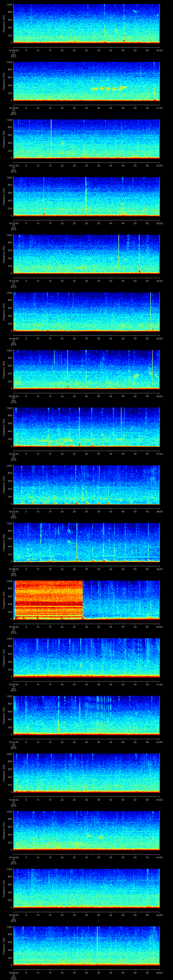This screenshot has height=980, width=173.
Task: Open the spectrogram panel starting at 19:31:00
Action: pos(87,139)
